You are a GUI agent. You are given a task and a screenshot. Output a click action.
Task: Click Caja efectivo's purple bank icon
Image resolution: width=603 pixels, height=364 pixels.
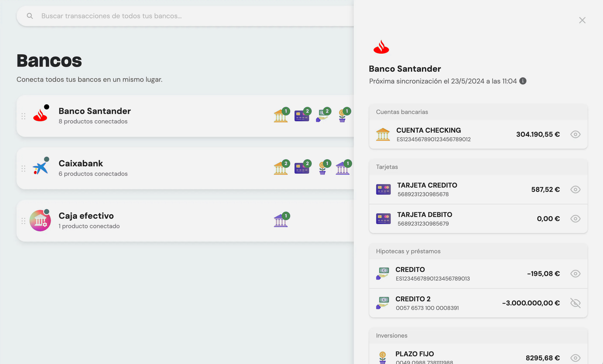[281, 220]
